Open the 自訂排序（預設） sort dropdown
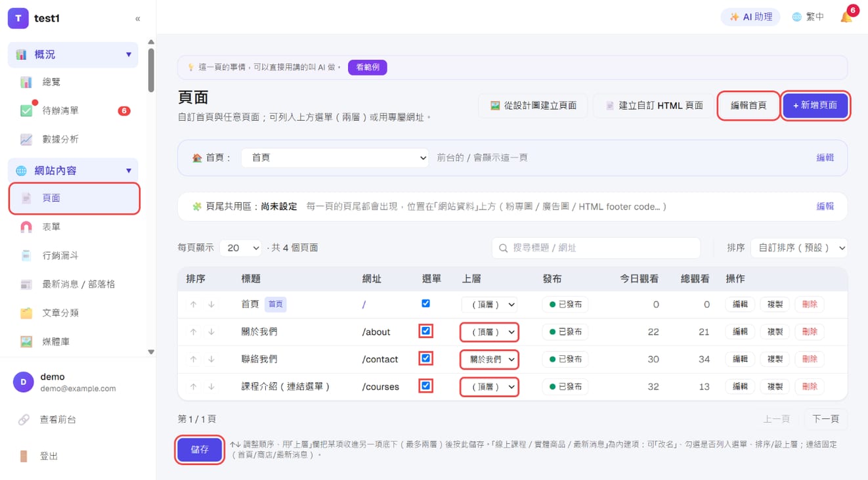Screen dimensions: 868x480 (798, 248)
